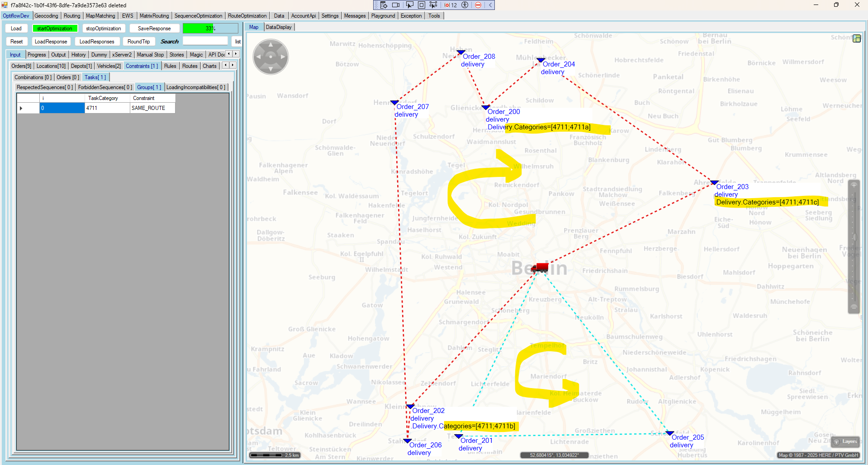Click the Order_203 delivery marker

pyautogui.click(x=714, y=183)
